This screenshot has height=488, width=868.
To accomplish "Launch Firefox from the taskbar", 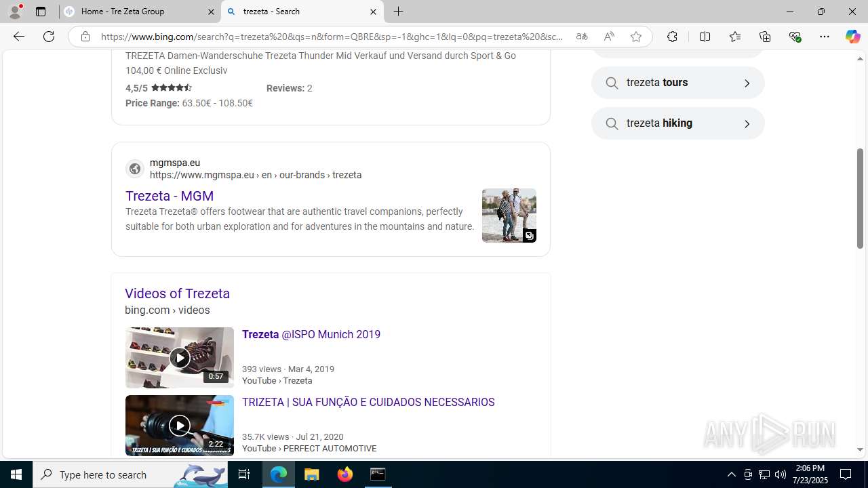I will pos(345,474).
